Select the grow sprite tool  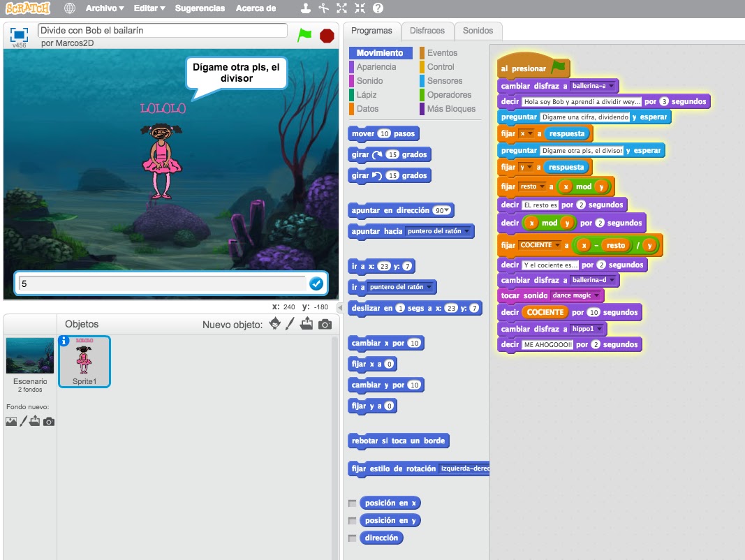click(x=341, y=9)
